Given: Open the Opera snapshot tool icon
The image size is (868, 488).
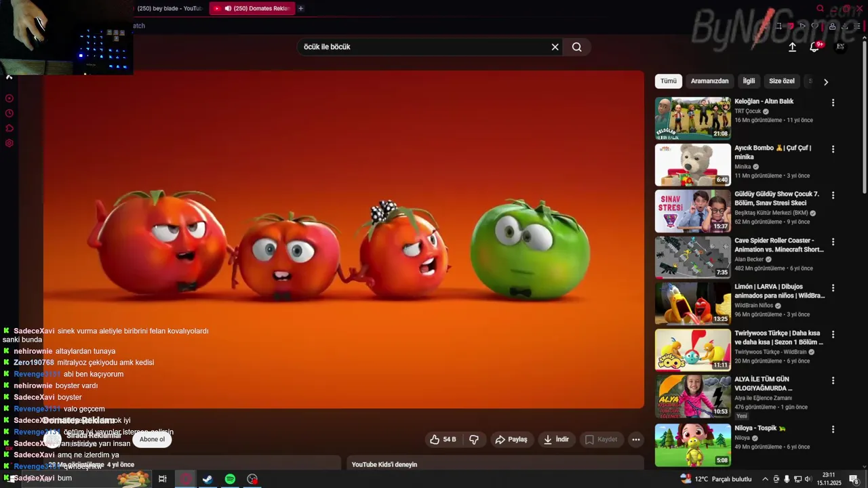Looking at the screenshot, I should pyautogui.click(x=778, y=26).
